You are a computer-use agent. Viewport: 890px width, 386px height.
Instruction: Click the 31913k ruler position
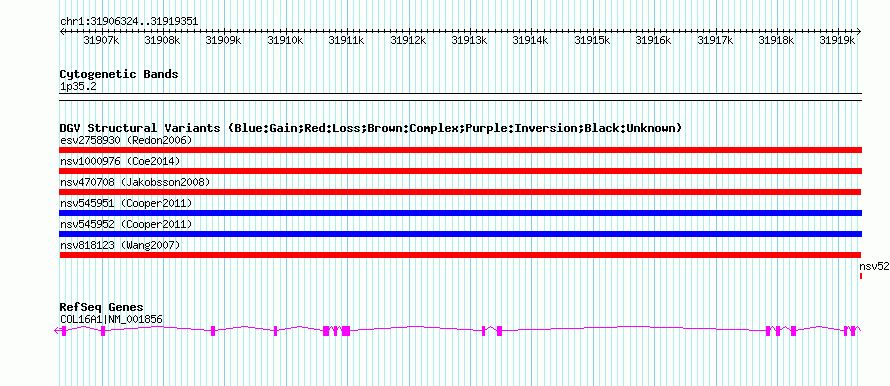[469, 40]
